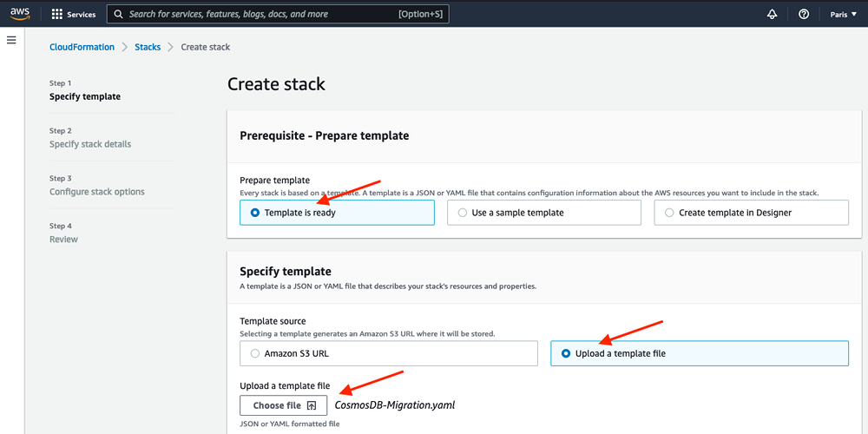Open the notifications bell
The height and width of the screenshot is (434, 868).
click(x=772, y=15)
